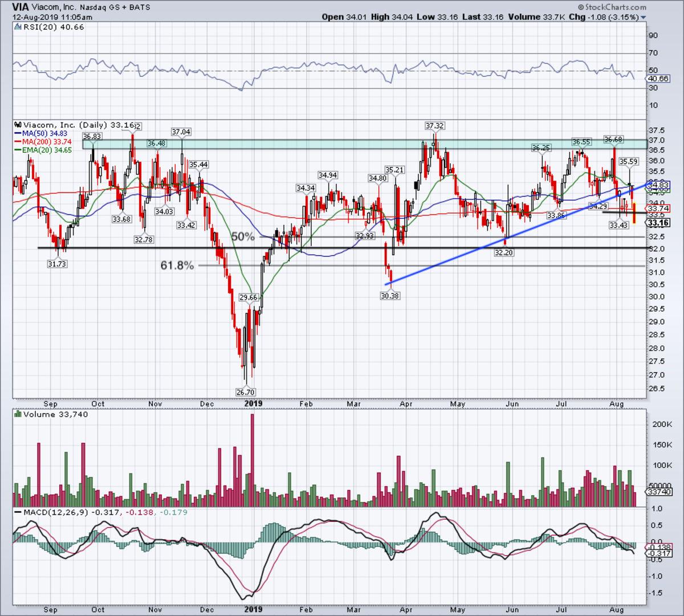Viewport: 684px width, 616px height.
Task: Click the 36.68 price label near August
Action: pyautogui.click(x=613, y=140)
